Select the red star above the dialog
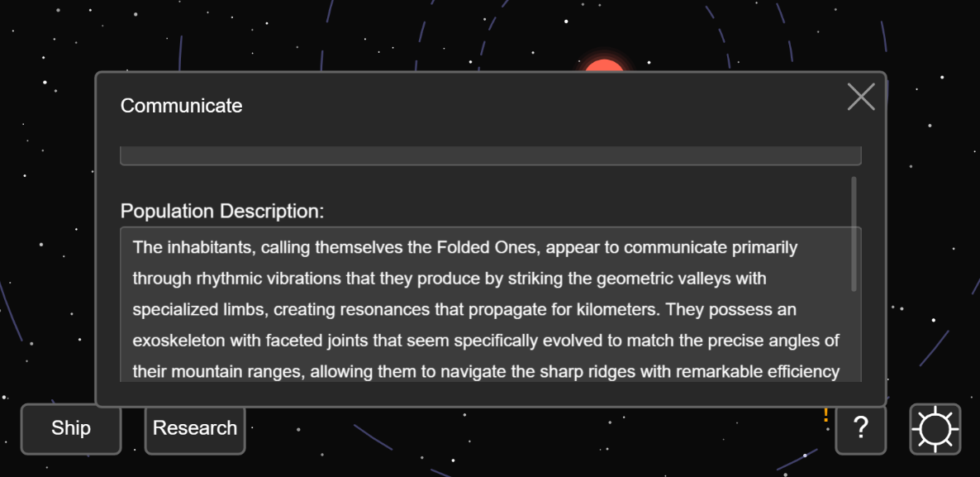980x477 pixels. (x=604, y=65)
